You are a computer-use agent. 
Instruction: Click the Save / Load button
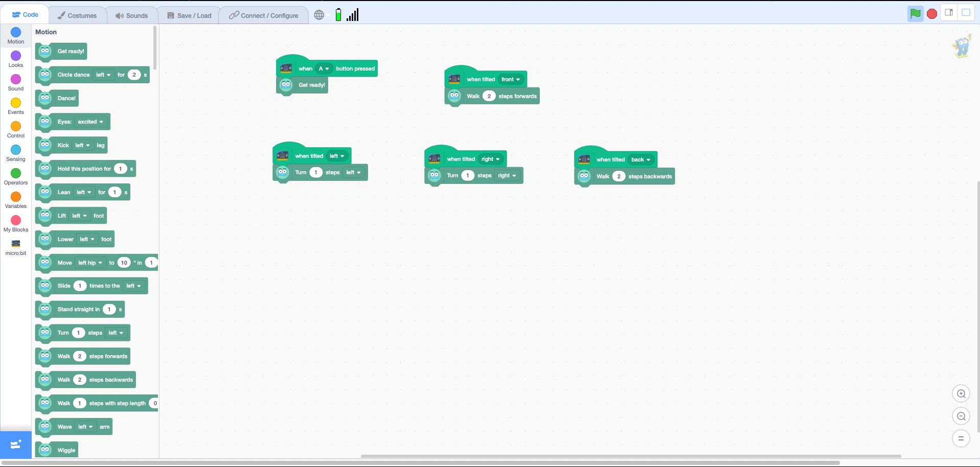[x=189, y=15]
